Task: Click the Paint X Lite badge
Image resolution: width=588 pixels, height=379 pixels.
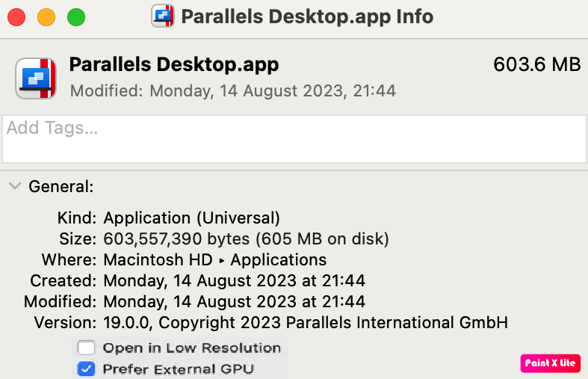Action: (550, 363)
